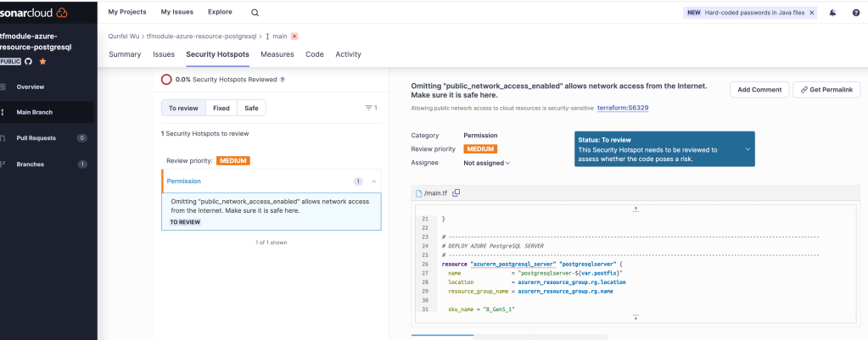
Task: Open the terraform:S6329 rule link
Action: coord(623,109)
